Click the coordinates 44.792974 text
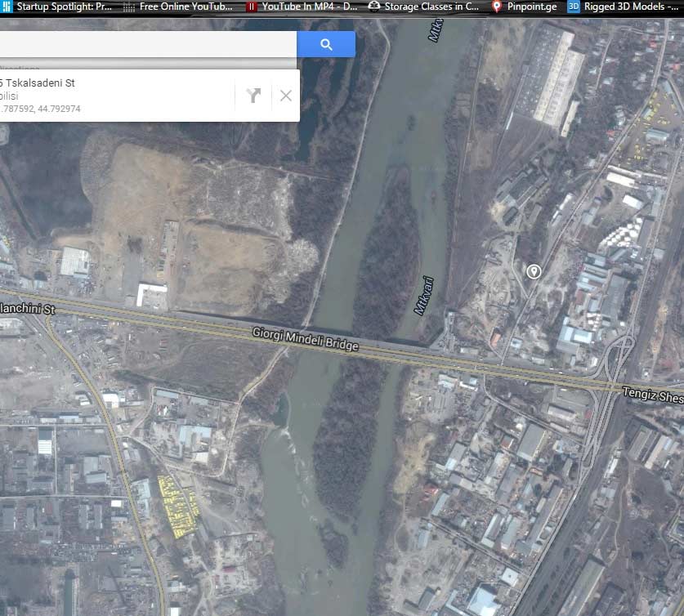The height and width of the screenshot is (616, 684). tap(59, 109)
